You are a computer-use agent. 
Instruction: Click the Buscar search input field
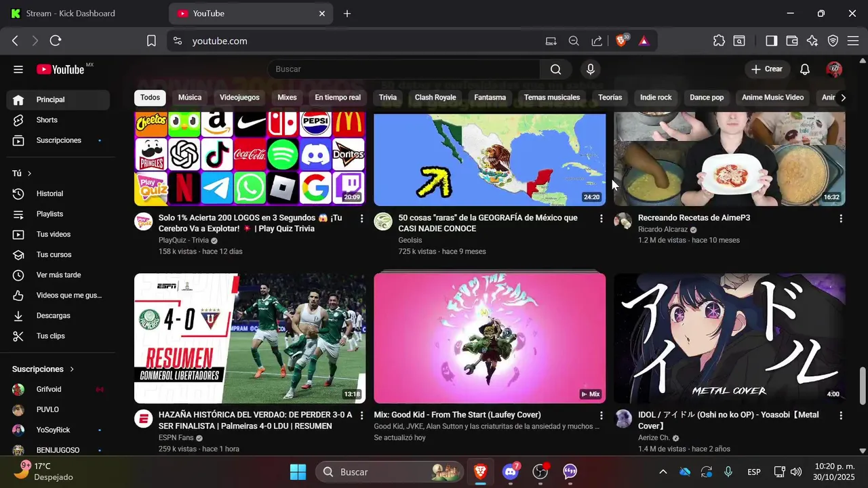point(403,69)
